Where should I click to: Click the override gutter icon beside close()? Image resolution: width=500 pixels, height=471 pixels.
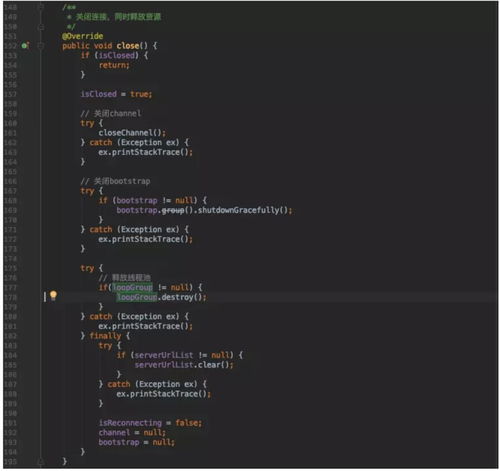pyautogui.click(x=25, y=45)
